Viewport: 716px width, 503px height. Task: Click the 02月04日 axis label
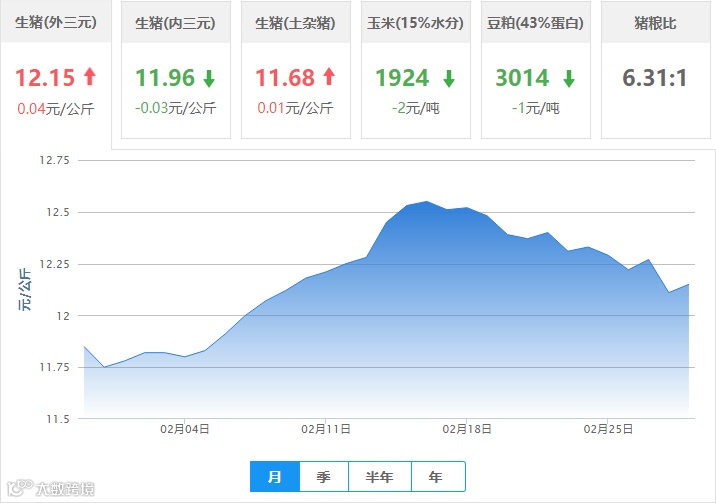point(185,429)
